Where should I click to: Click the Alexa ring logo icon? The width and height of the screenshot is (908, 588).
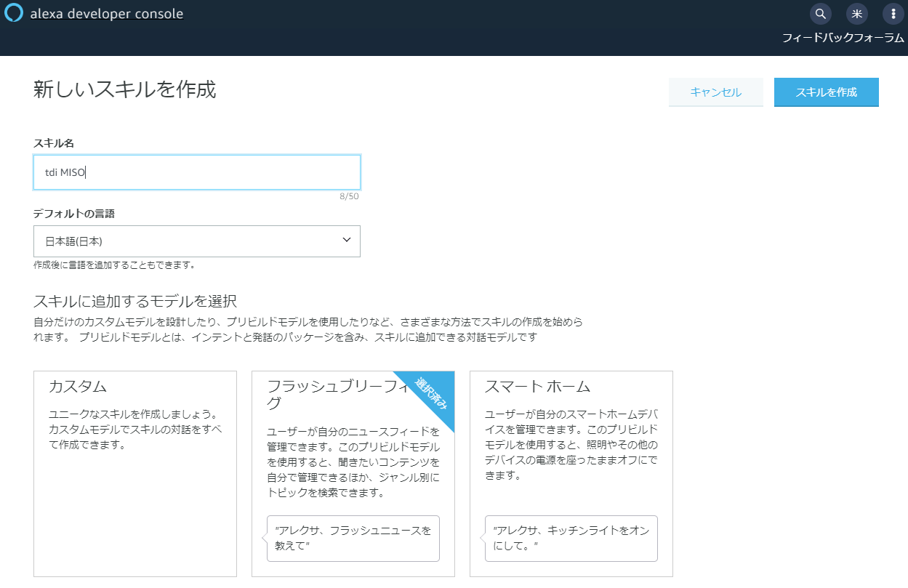tap(14, 14)
